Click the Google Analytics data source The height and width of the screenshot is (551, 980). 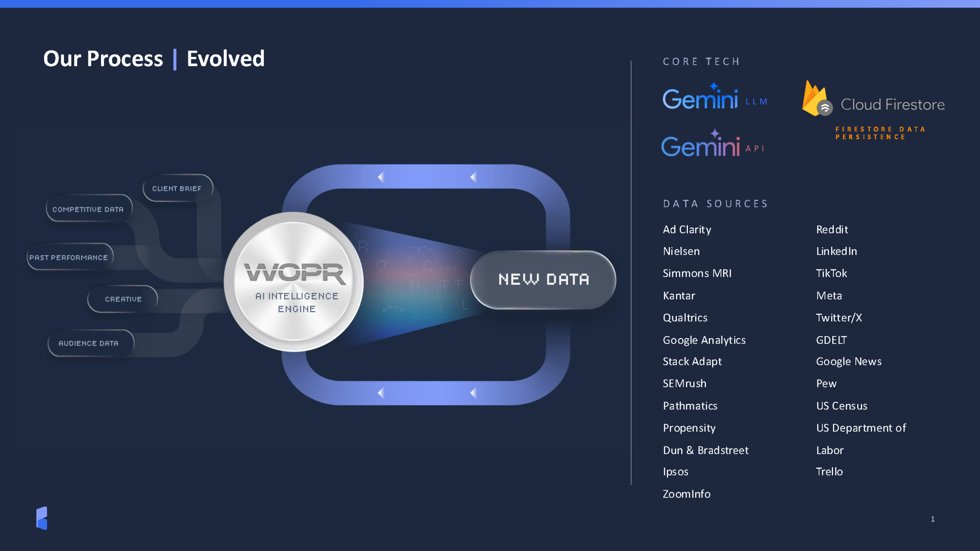pyautogui.click(x=704, y=340)
